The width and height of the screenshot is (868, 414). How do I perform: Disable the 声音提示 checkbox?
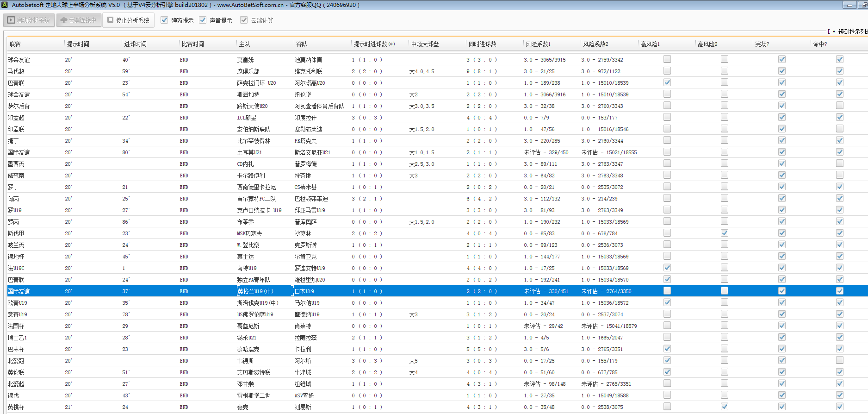click(203, 20)
